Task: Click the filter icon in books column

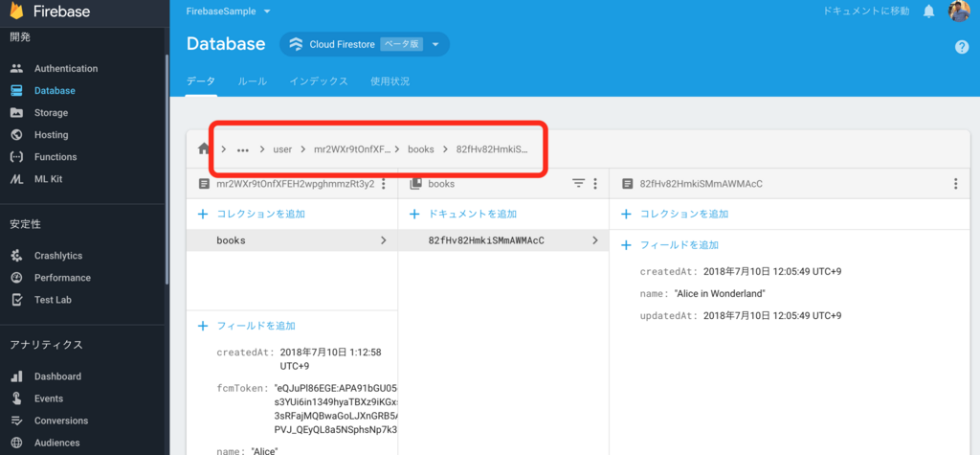Action: tap(579, 183)
